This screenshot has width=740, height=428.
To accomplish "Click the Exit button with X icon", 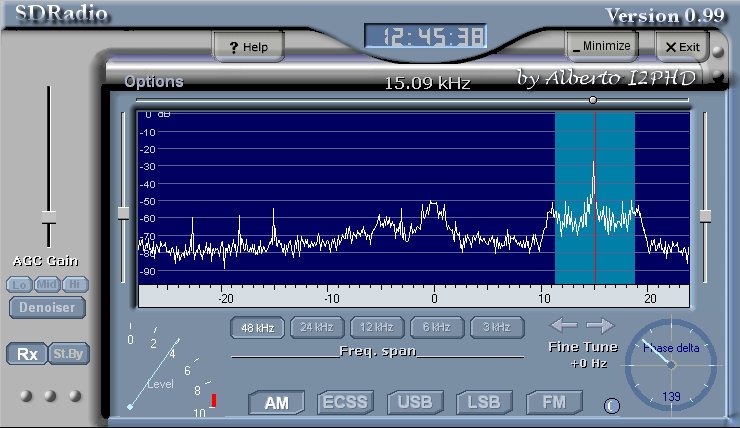I will click(x=680, y=47).
